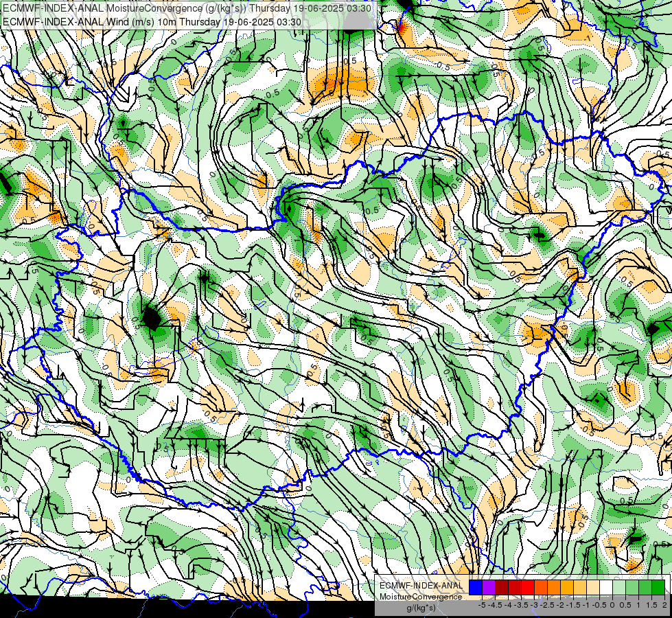
Task: Click the '-3' legend scale value
Action: pyautogui.click(x=534, y=605)
